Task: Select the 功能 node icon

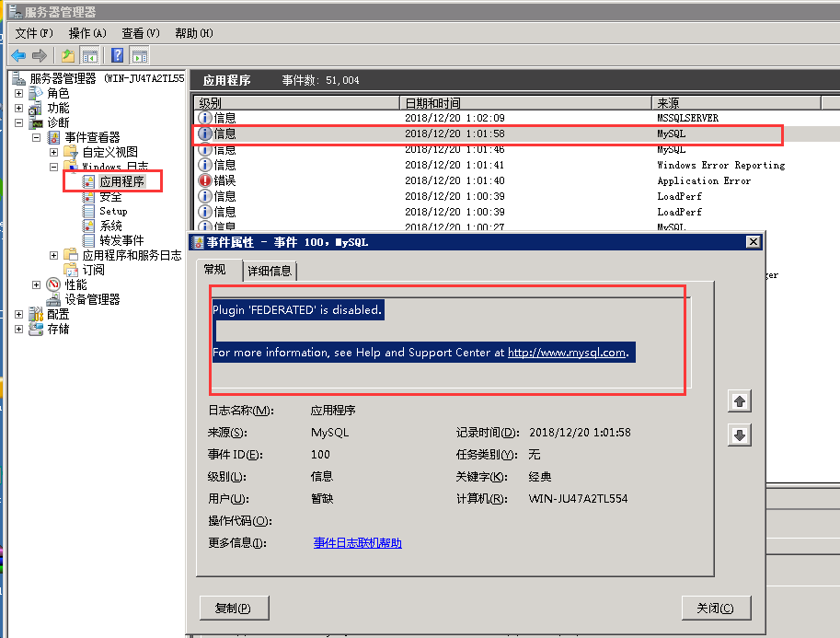Action: (x=36, y=109)
